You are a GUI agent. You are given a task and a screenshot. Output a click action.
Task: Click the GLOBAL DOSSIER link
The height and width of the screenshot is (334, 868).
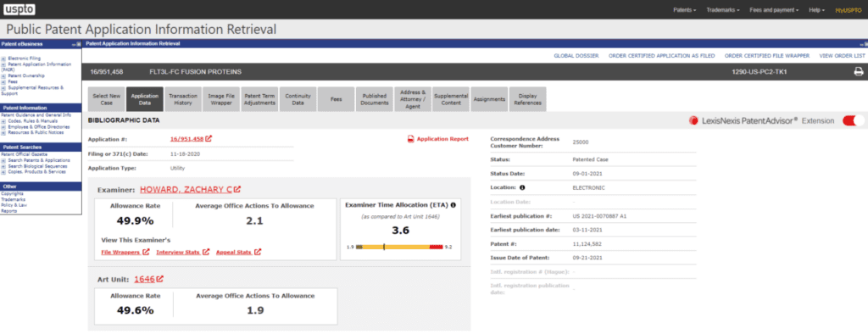point(576,56)
